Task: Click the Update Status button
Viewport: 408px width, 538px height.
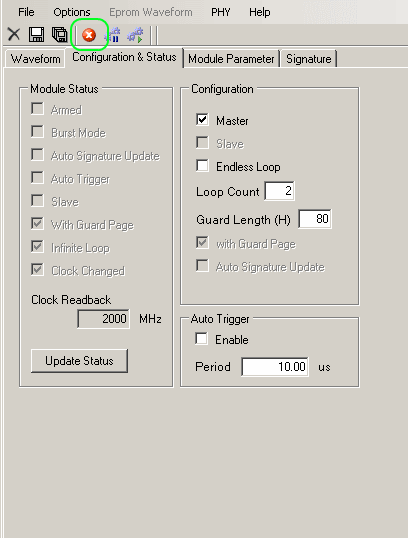Action: (x=79, y=361)
